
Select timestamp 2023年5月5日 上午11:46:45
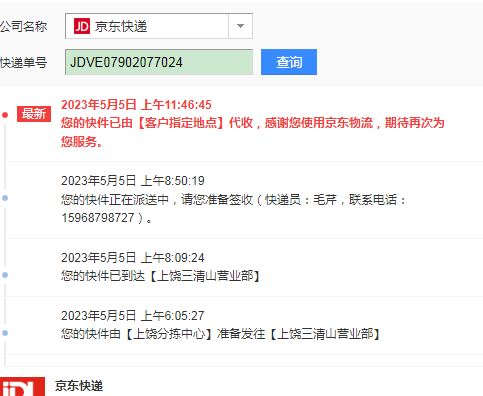point(136,105)
